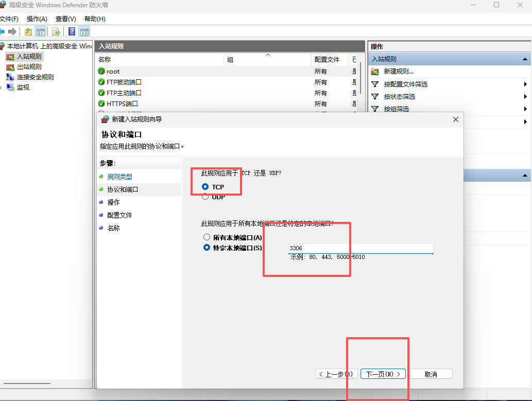The width and height of the screenshot is (532, 401).
Task: Click green check icon of HTTPS端口 rule
Action: coord(101,103)
